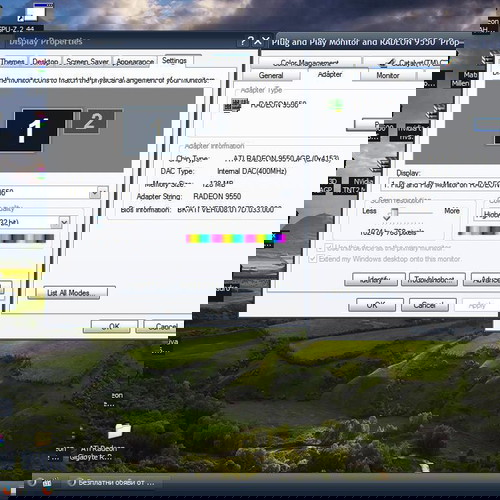Open the GPU-Z desktop shortcut icon
Image resolution: width=500 pixels, height=500 pixels.
pyautogui.click(x=35, y=13)
